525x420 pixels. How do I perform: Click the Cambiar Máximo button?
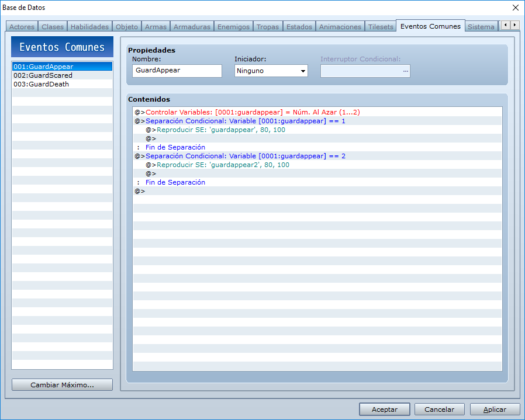(63, 385)
